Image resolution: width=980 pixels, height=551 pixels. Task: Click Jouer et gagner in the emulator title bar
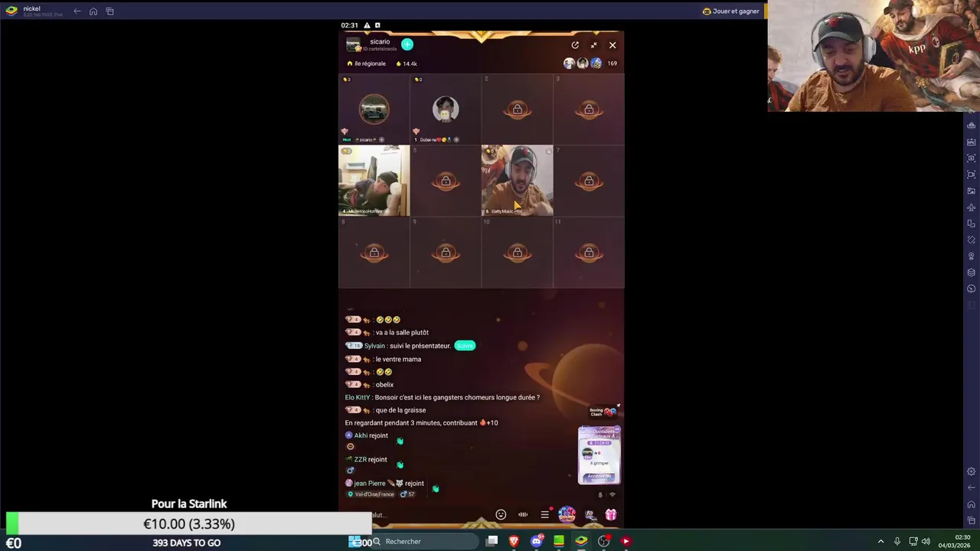tap(731, 11)
